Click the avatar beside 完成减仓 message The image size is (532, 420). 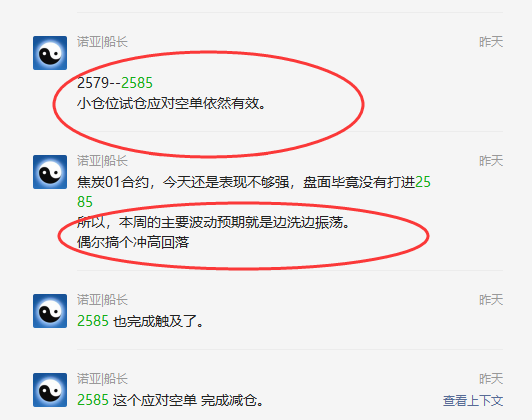[50, 390]
